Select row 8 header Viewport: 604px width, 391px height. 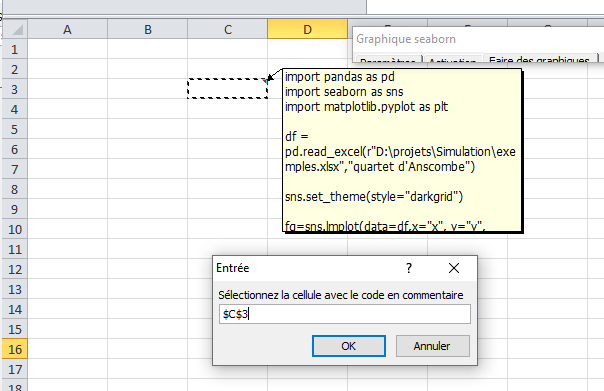[15, 190]
